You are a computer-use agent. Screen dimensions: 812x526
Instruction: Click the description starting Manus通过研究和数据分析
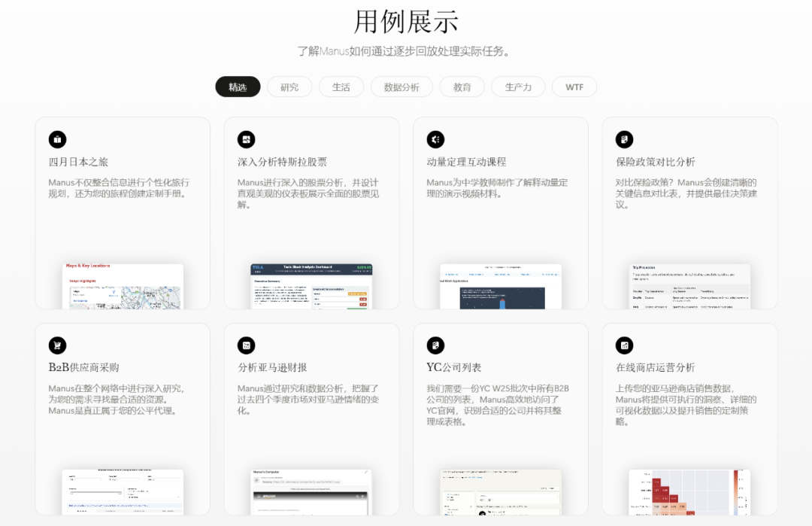pos(308,400)
